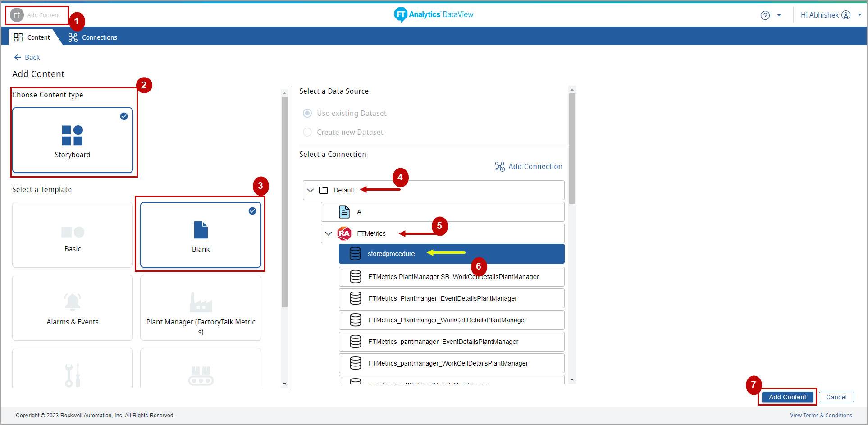Click the FT Analytics DataView logo
This screenshot has height=425, width=868.
[434, 14]
